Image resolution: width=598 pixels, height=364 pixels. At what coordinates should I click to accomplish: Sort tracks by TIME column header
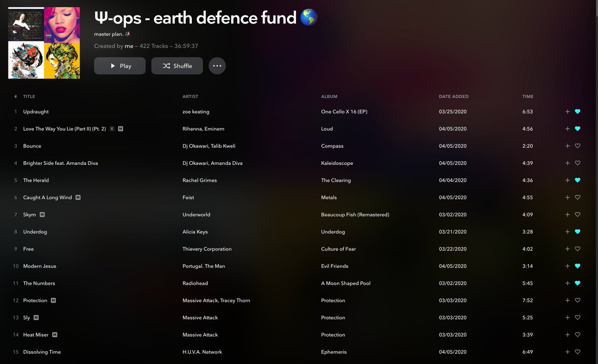pyautogui.click(x=528, y=97)
